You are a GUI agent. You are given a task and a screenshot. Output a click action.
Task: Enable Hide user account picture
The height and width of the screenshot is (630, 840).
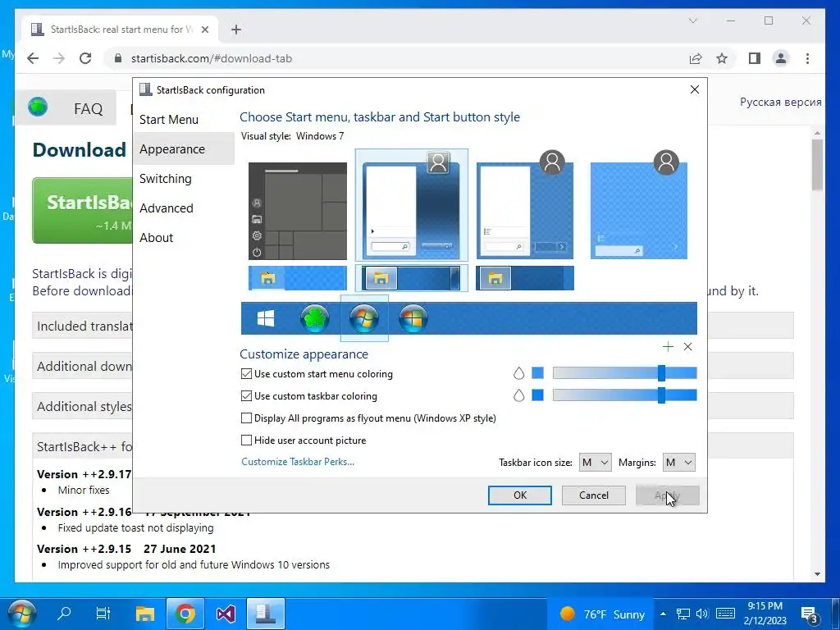[x=304, y=441]
